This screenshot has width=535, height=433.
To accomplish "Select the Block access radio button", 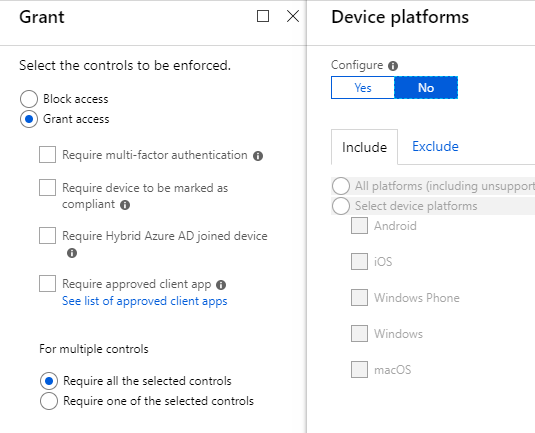I will tap(29, 99).
